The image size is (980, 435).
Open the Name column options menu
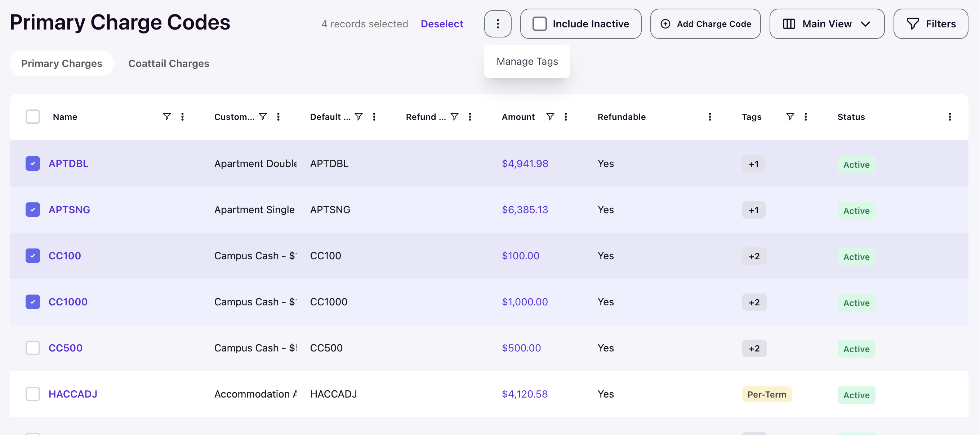click(x=182, y=116)
